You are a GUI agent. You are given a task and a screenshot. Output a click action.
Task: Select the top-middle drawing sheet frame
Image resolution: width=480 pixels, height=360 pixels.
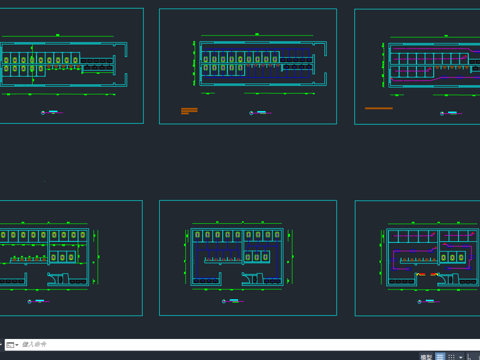[248, 66]
